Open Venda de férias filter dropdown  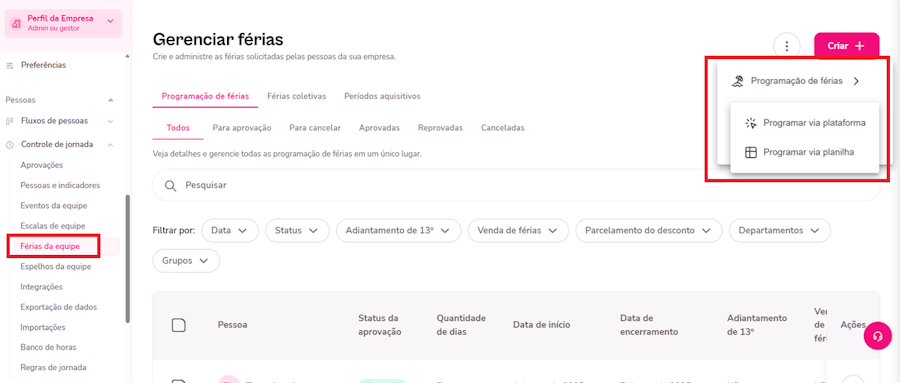click(518, 230)
